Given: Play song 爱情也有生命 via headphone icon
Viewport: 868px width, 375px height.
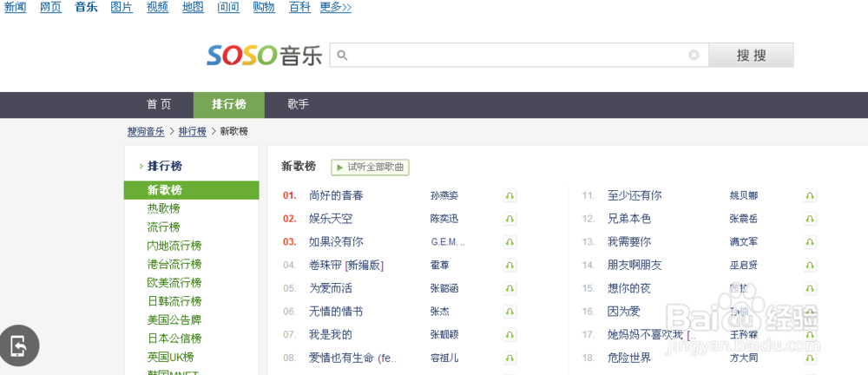Looking at the screenshot, I should coord(510,358).
